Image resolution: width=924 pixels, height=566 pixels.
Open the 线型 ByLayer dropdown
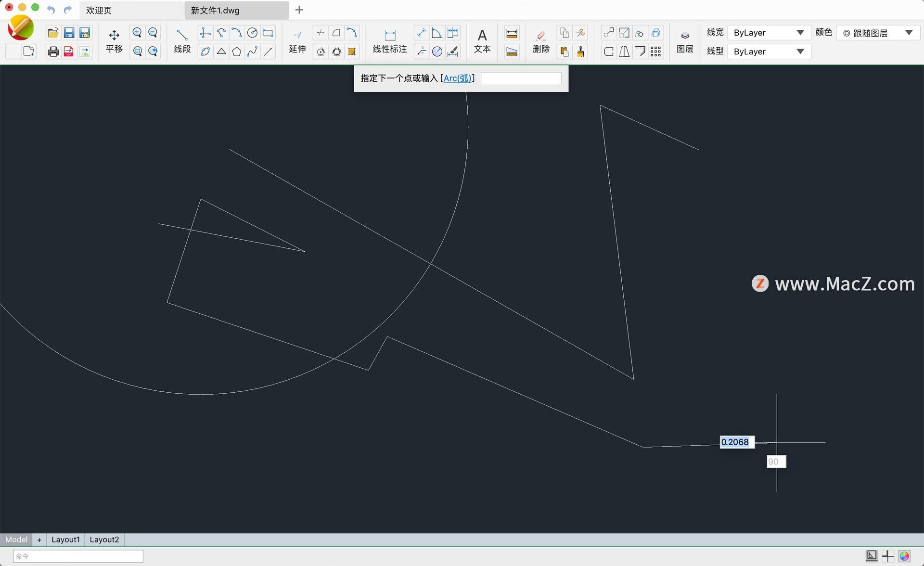coord(769,51)
